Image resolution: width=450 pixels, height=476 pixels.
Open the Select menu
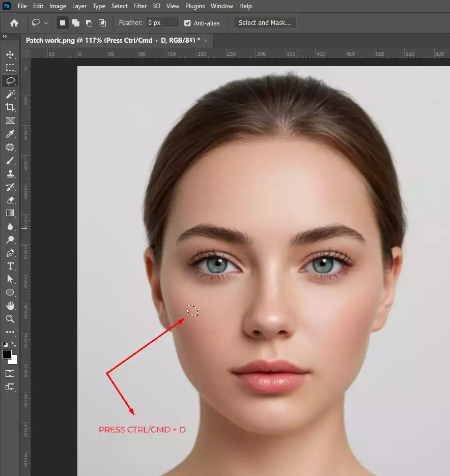[119, 6]
